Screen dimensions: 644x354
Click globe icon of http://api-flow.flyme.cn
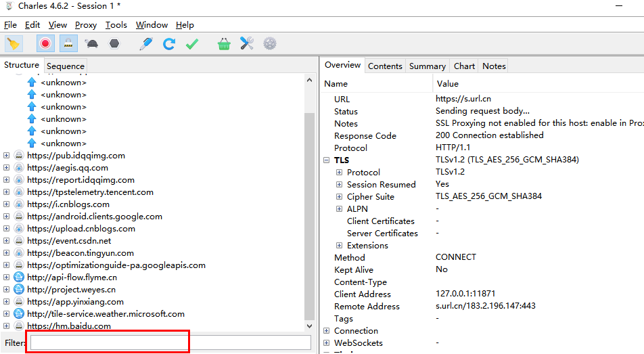coord(18,277)
